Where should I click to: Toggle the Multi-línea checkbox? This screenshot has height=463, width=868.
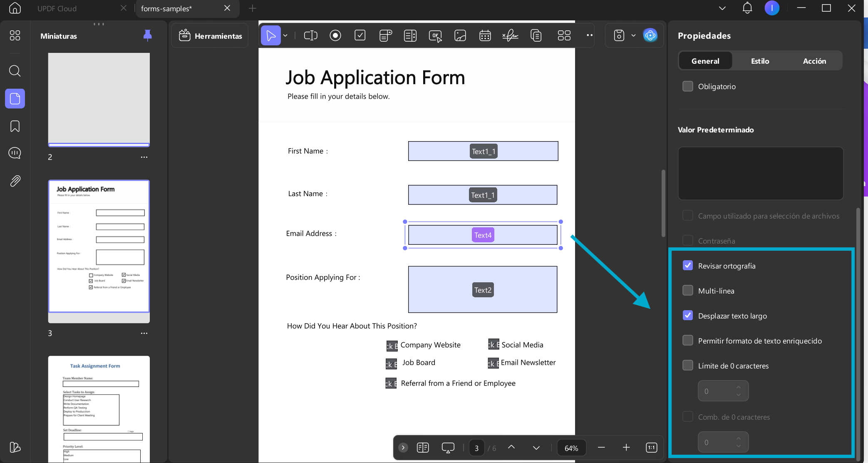[x=688, y=291]
